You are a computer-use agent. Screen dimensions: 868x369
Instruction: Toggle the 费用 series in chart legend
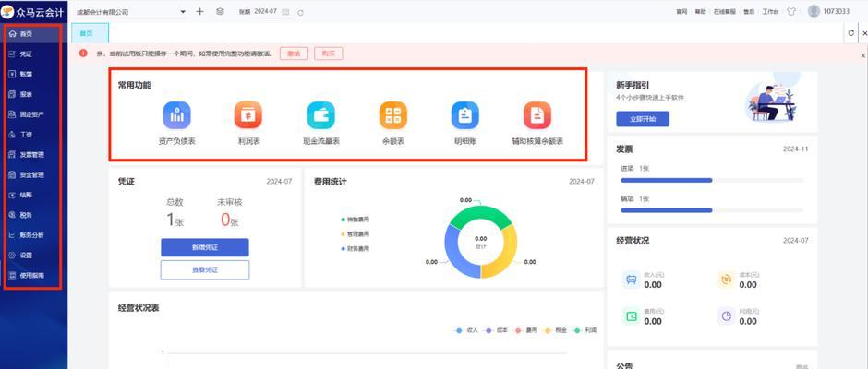pos(526,330)
